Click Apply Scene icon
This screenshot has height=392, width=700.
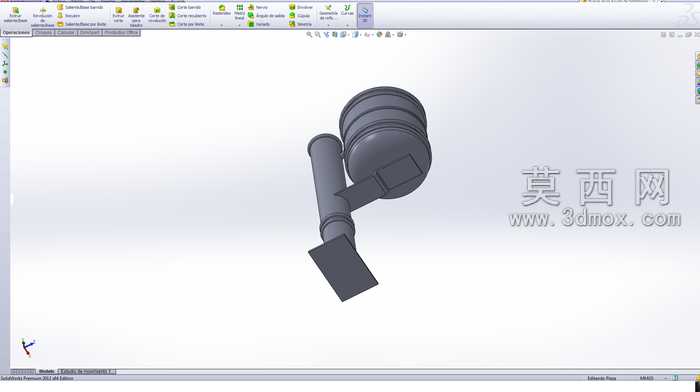click(388, 34)
